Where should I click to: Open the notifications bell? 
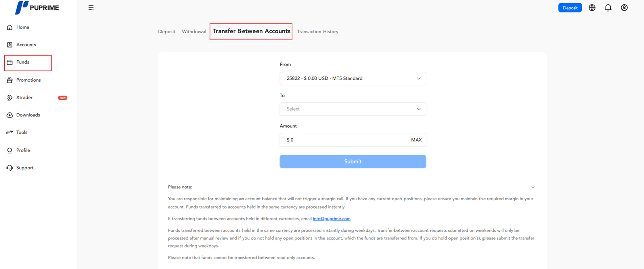pos(608,8)
